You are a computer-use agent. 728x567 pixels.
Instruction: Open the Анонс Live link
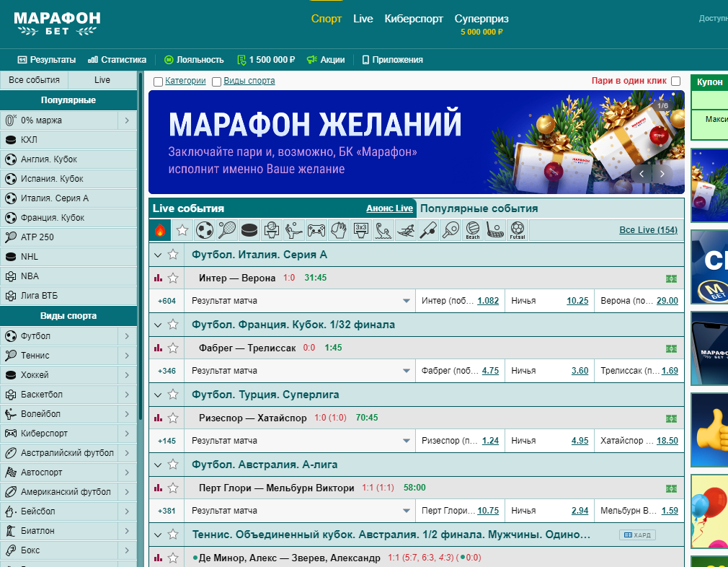[x=389, y=208]
